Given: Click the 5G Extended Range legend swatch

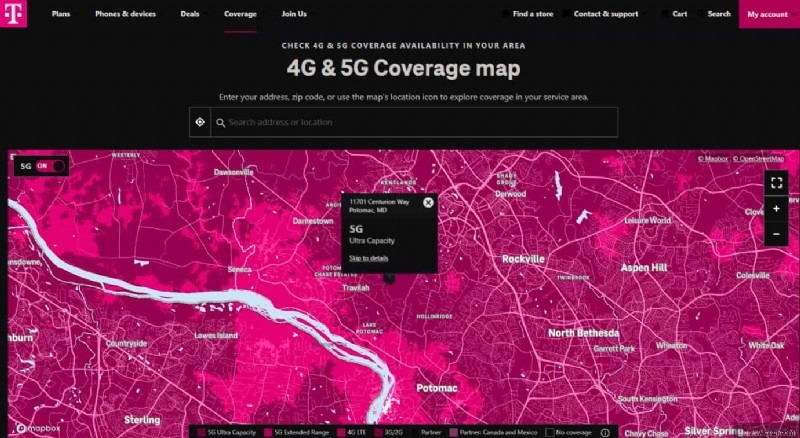Looking at the screenshot, I should (x=268, y=432).
